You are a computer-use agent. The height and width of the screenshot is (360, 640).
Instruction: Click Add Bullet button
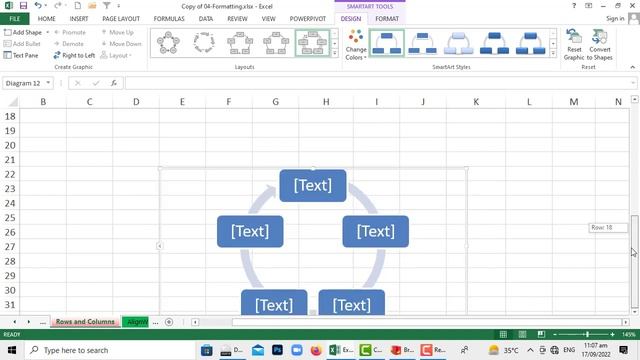(22, 44)
